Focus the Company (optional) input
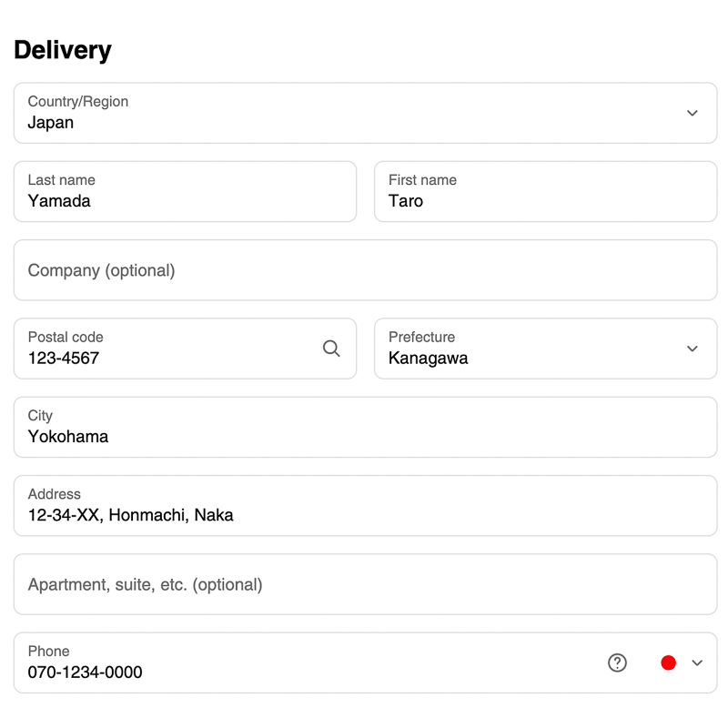The image size is (728, 728). [x=366, y=269]
